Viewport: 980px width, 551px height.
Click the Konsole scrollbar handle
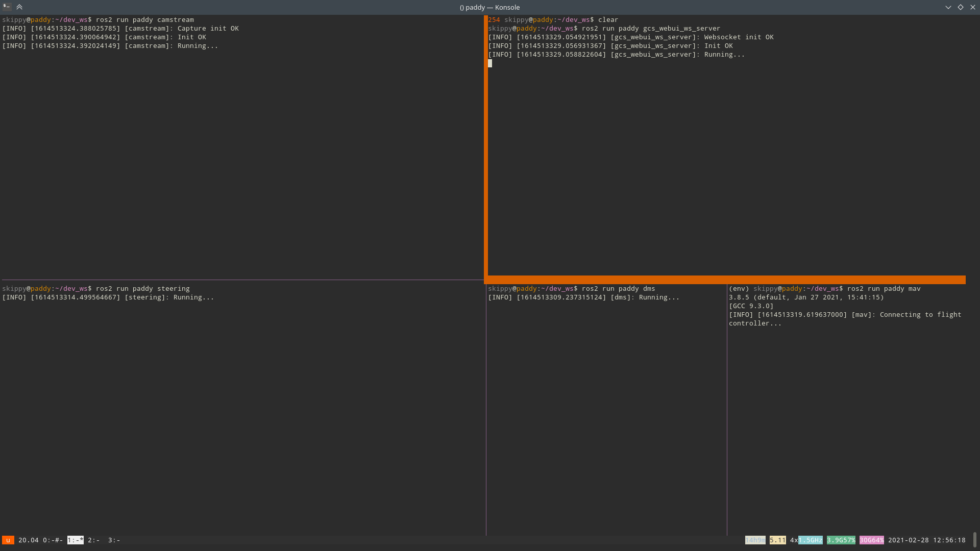click(x=975, y=540)
